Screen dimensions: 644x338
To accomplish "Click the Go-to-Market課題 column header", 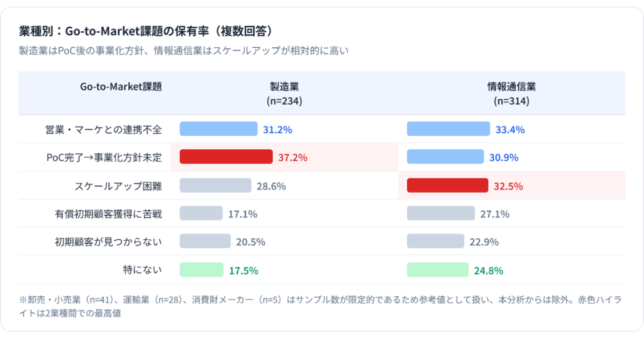I will [x=121, y=86].
